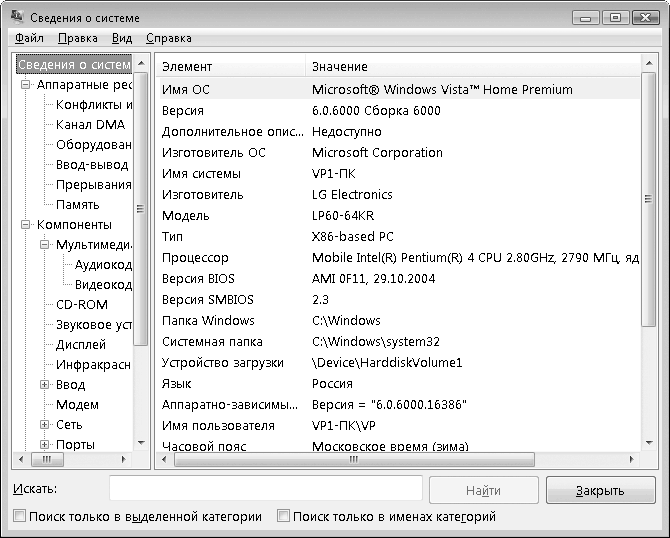Select the CD-ROM tree item
670x538 pixels.
[81, 305]
